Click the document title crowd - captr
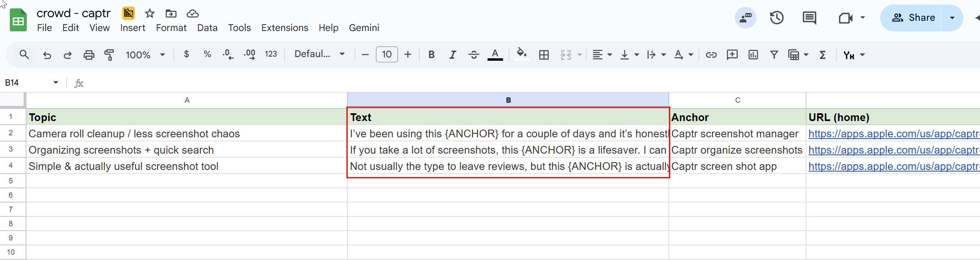 click(73, 13)
